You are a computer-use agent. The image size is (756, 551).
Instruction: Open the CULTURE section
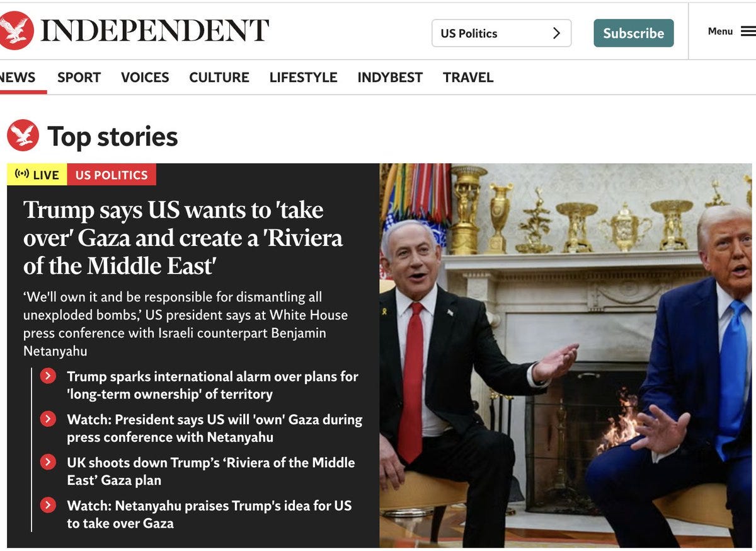click(x=219, y=78)
